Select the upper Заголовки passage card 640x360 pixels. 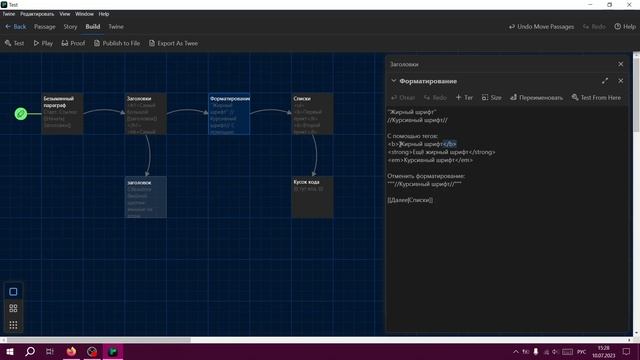[146, 113]
